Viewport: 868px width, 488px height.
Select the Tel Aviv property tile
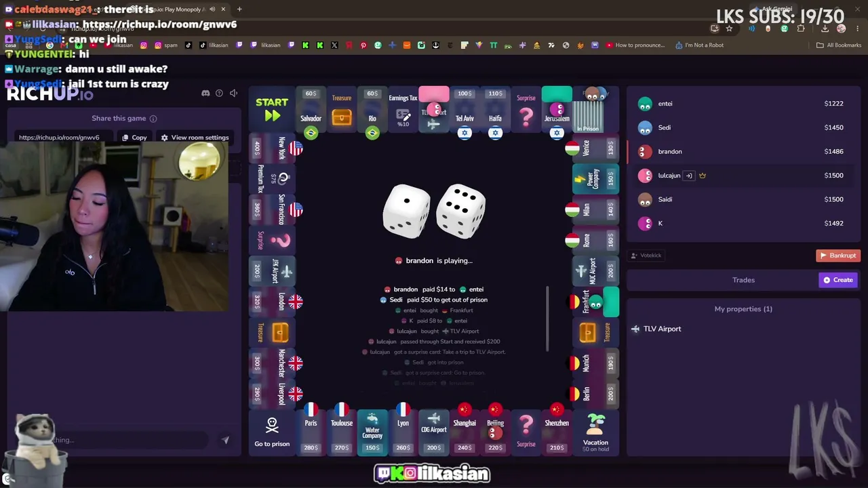tap(465, 111)
